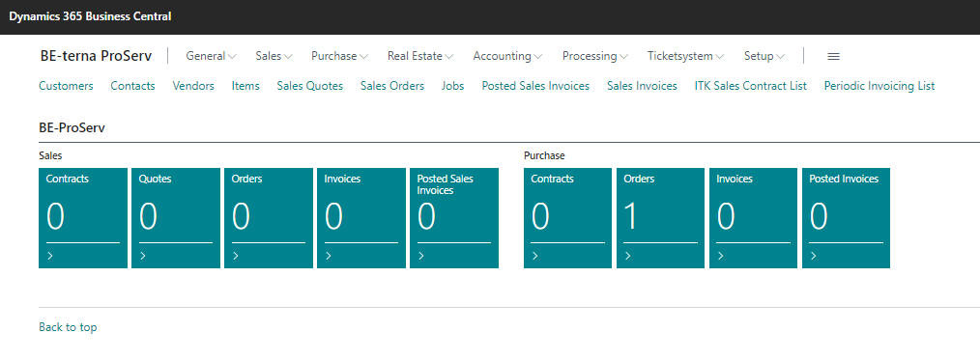
Task: Open the hamburger more-options menu icon
Action: click(833, 56)
